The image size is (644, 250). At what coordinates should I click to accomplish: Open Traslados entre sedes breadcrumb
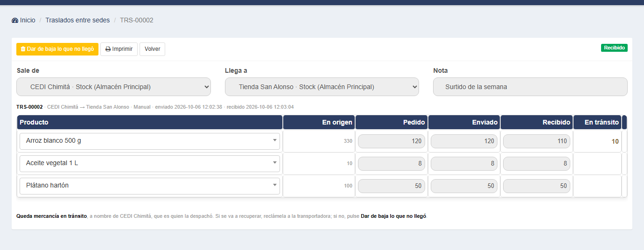(77, 20)
